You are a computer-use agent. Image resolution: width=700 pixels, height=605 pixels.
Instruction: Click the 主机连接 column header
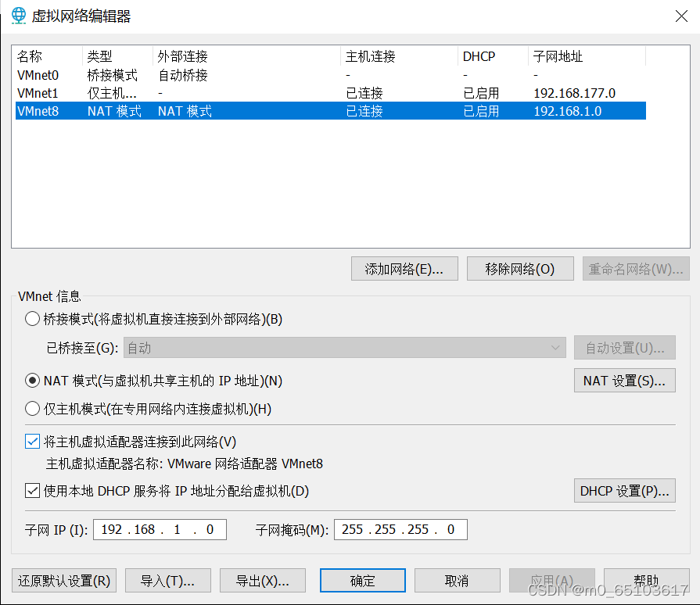[400, 56]
